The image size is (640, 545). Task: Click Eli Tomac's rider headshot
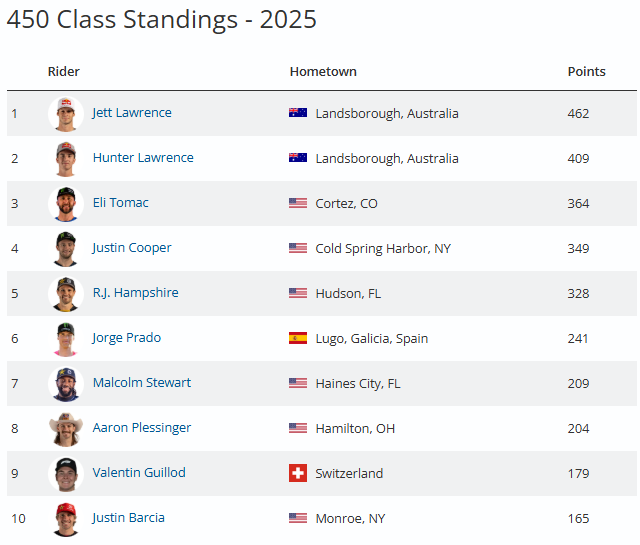(x=65, y=204)
